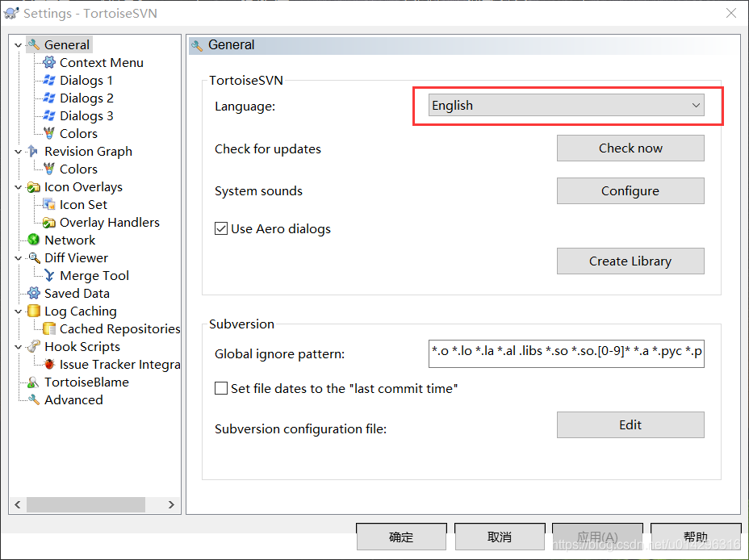Click the Cached Repositories icon
749x560 pixels.
48,328
